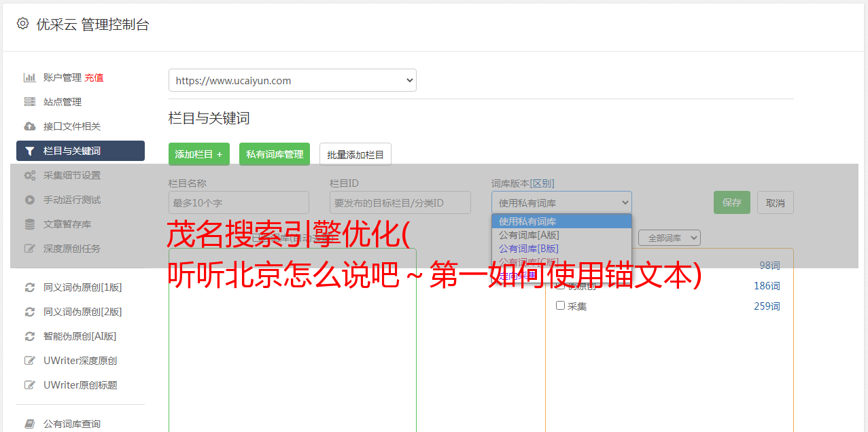868x432 pixels.
Task: Click the 259词 count link
Action: 767,306
